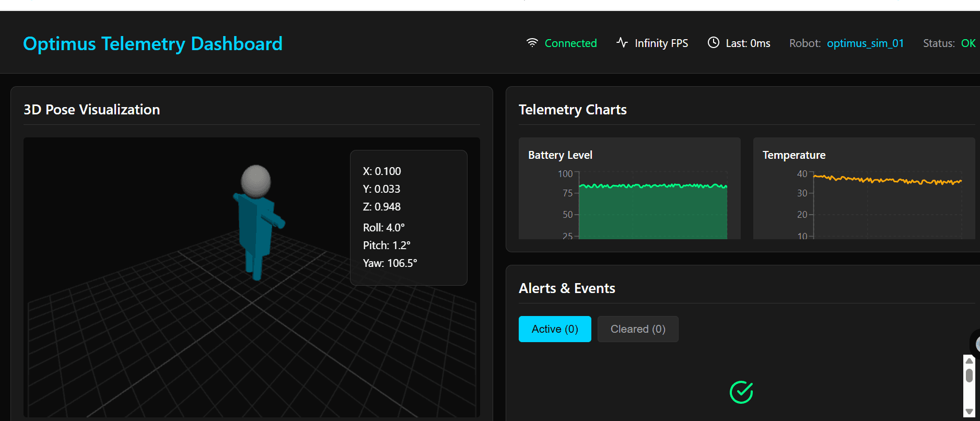Click the optimus_sim_01 robot name link
Viewport: 980px width, 421px height.
tap(865, 43)
